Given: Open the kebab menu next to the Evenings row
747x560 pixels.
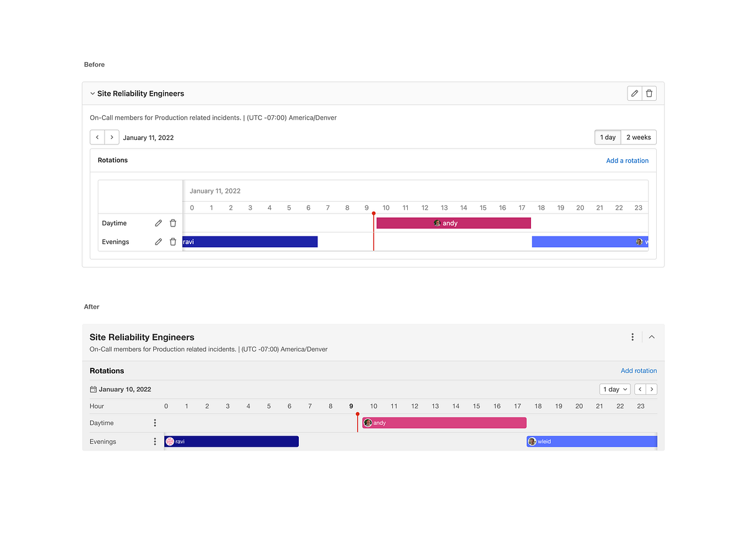Looking at the screenshot, I should tap(154, 441).
